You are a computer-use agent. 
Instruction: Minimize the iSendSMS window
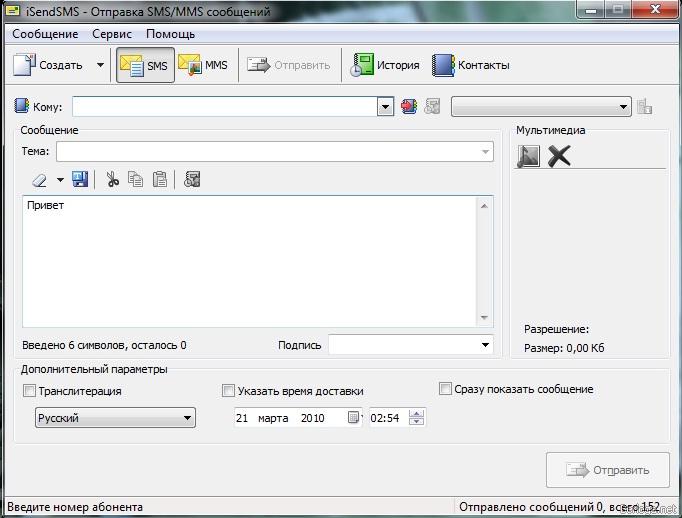591,10
